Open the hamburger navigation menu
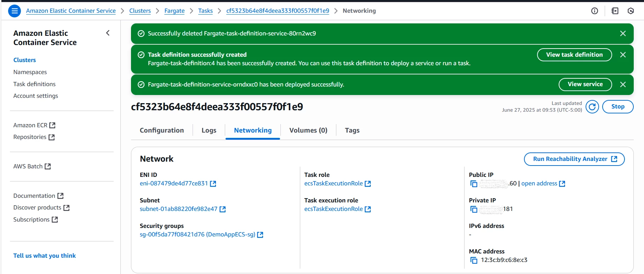The height and width of the screenshot is (274, 644). tap(15, 11)
